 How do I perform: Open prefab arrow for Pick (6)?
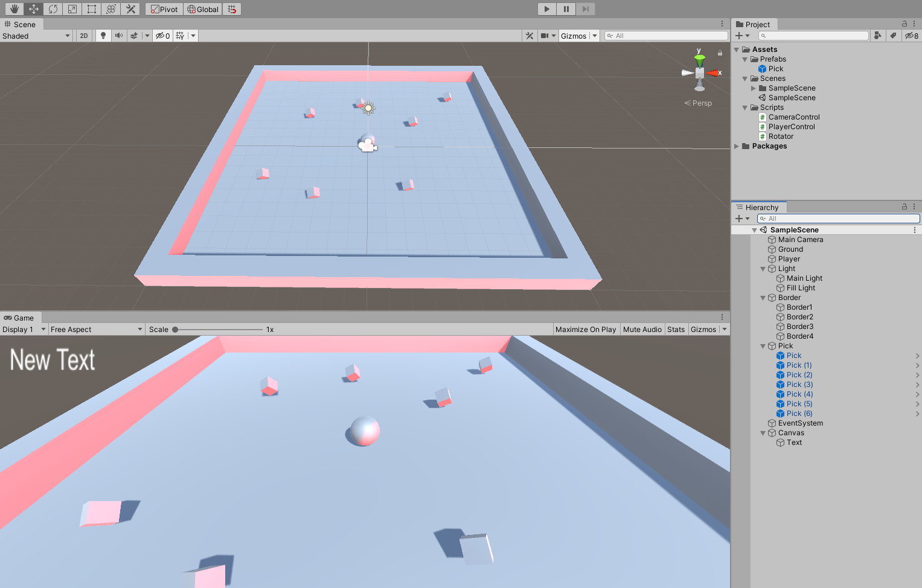coord(917,414)
